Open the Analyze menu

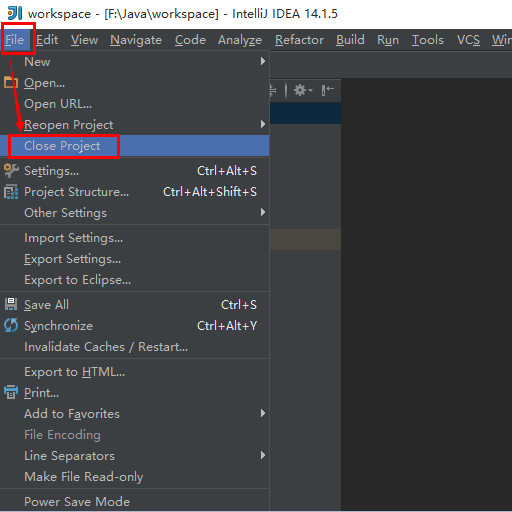[240, 40]
